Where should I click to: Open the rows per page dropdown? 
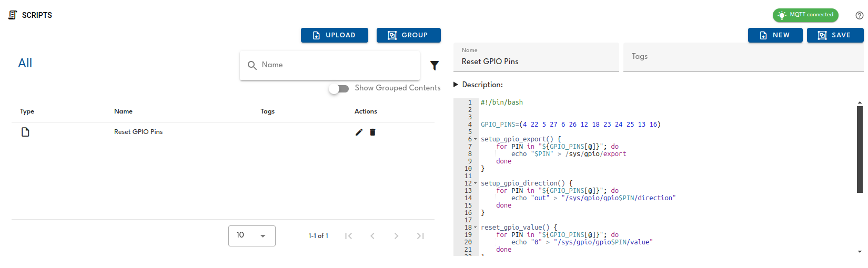point(251,236)
